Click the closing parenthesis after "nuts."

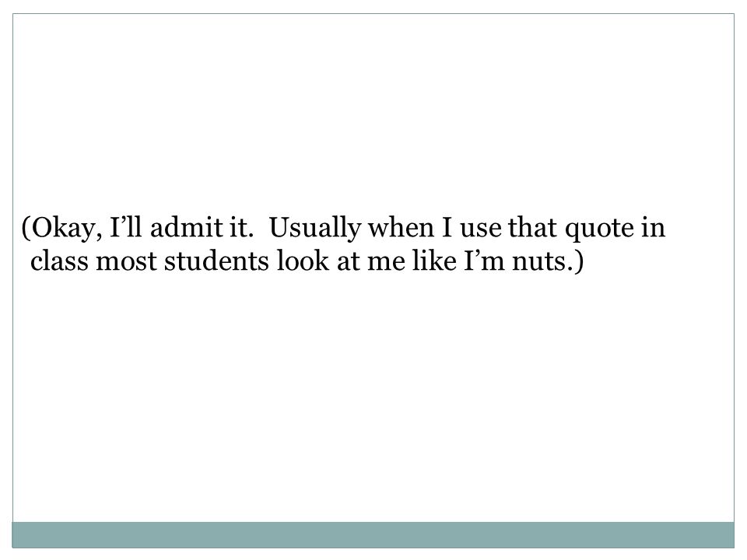click(578, 262)
